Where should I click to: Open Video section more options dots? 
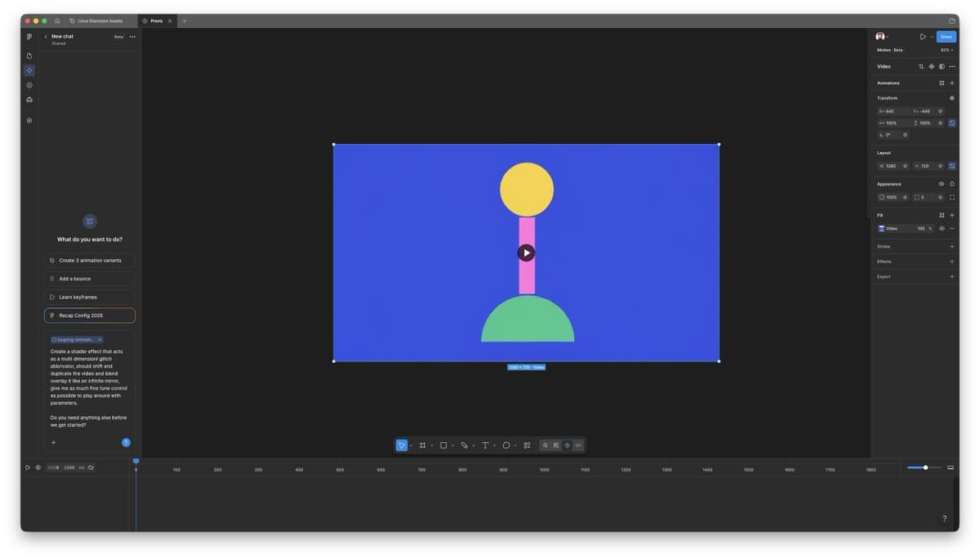(952, 66)
